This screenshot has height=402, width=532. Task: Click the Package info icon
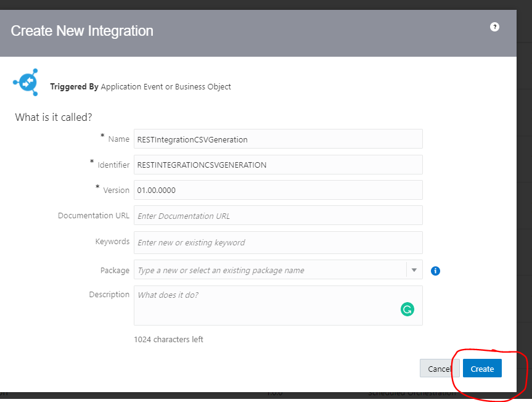coord(435,271)
